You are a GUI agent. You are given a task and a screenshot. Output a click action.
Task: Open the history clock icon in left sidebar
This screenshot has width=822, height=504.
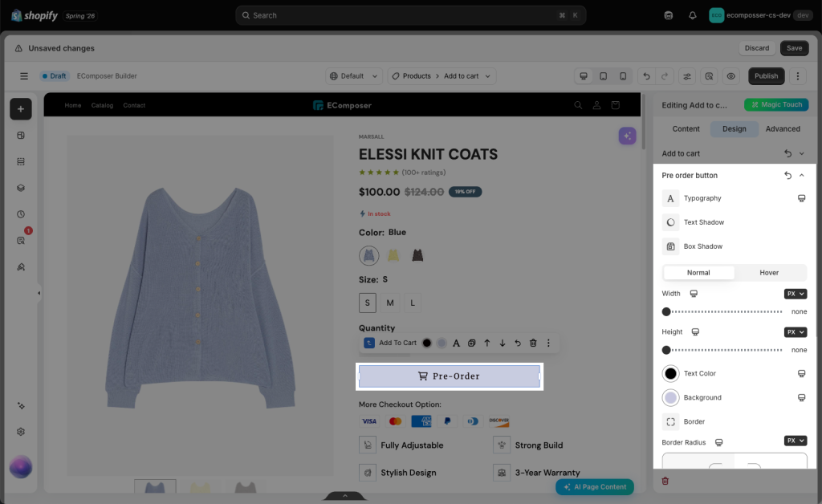click(20, 214)
